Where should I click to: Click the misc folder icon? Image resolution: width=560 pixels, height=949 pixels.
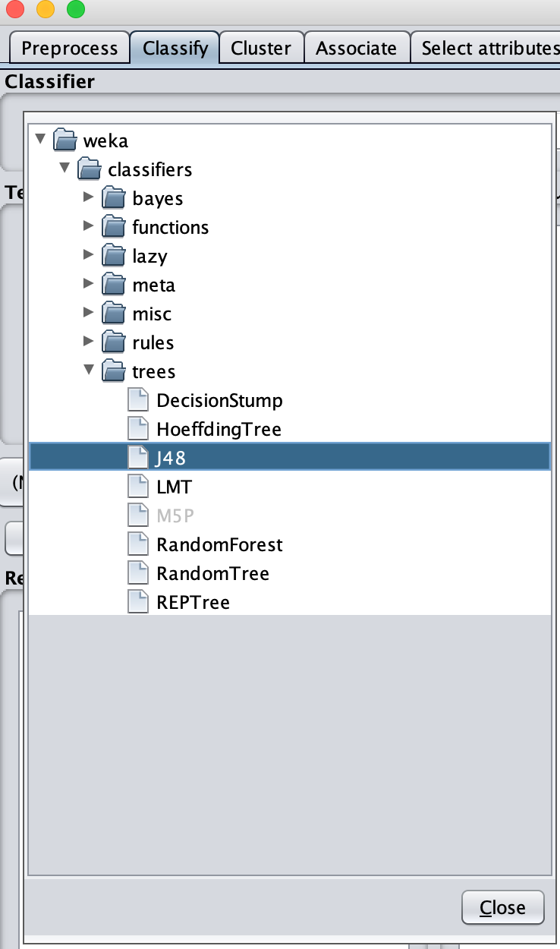pos(114,314)
